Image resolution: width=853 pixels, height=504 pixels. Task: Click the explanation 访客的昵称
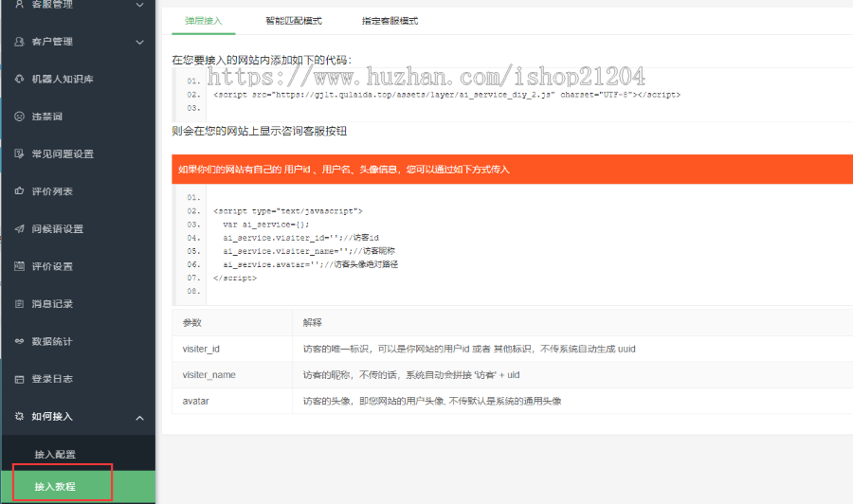[411, 375]
